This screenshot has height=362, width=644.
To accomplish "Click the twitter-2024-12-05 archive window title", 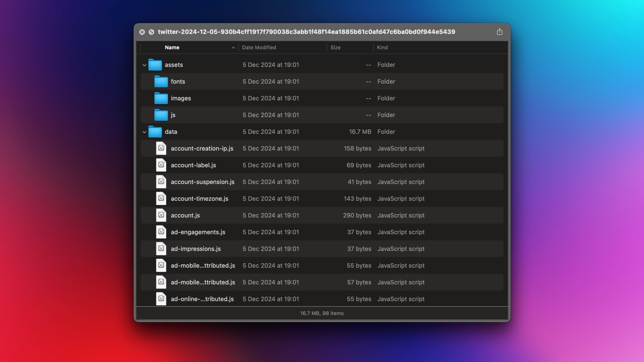I will pyautogui.click(x=306, y=32).
